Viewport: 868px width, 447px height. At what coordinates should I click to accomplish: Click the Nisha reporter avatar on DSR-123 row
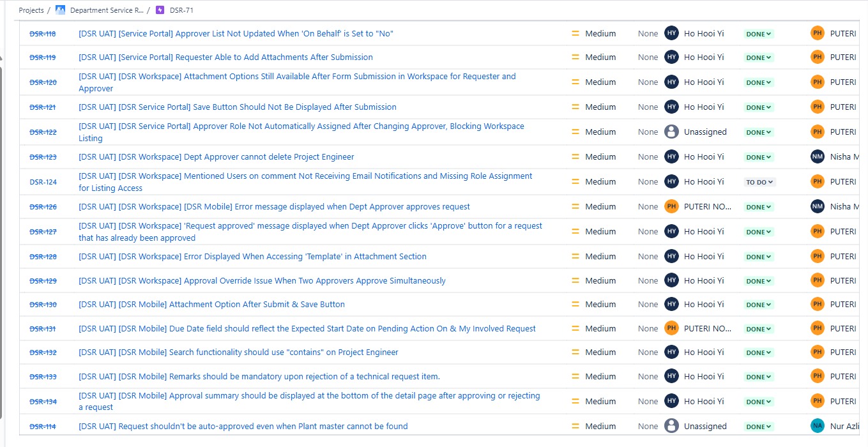tap(818, 157)
